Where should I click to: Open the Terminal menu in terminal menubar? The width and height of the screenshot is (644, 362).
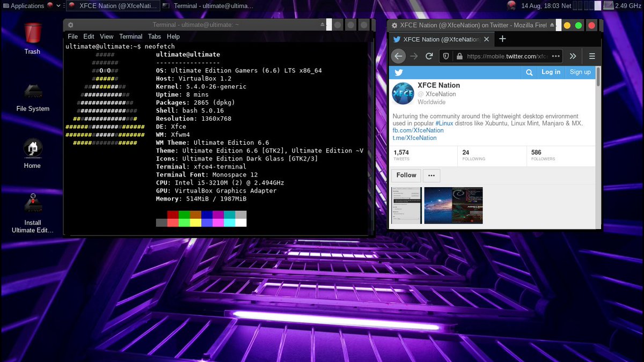click(x=131, y=36)
